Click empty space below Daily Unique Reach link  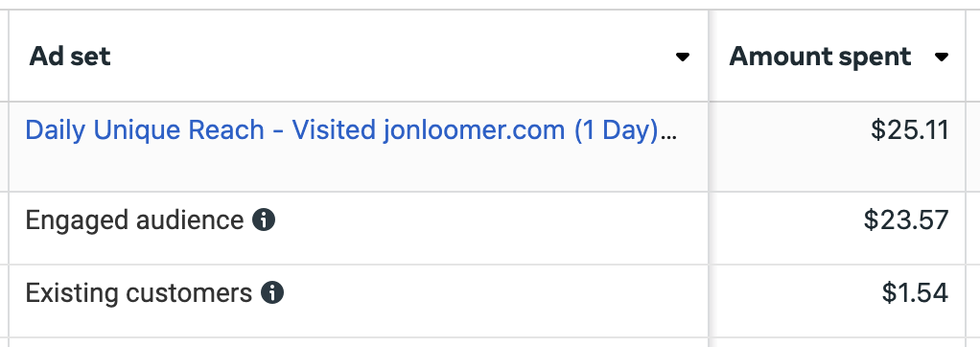pos(350,169)
